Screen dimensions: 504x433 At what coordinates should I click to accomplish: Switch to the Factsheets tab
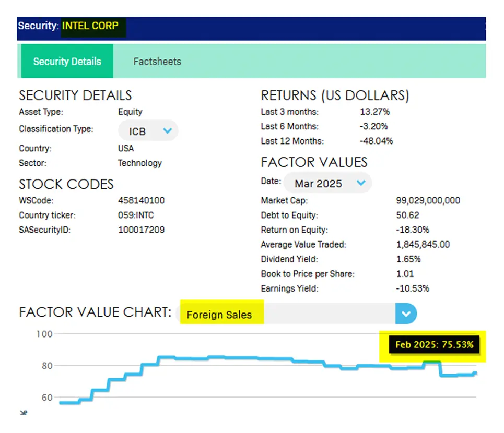click(157, 62)
